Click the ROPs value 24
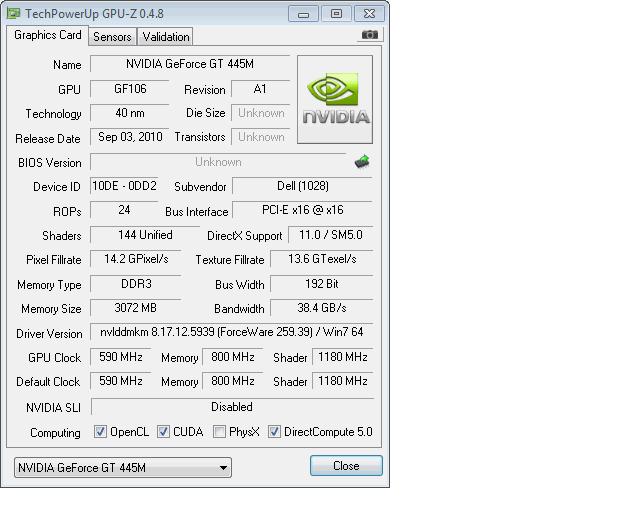 click(x=124, y=210)
